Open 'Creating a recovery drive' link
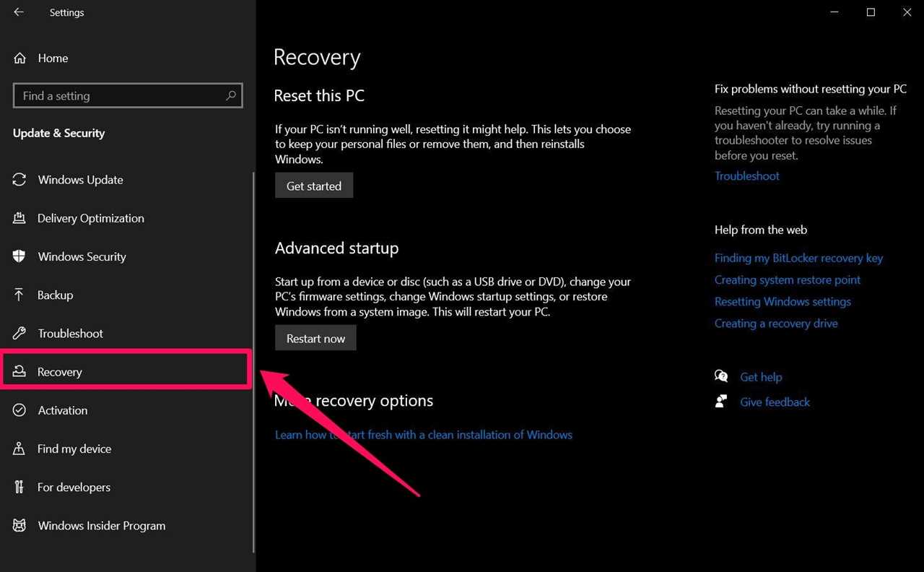 tap(776, 323)
